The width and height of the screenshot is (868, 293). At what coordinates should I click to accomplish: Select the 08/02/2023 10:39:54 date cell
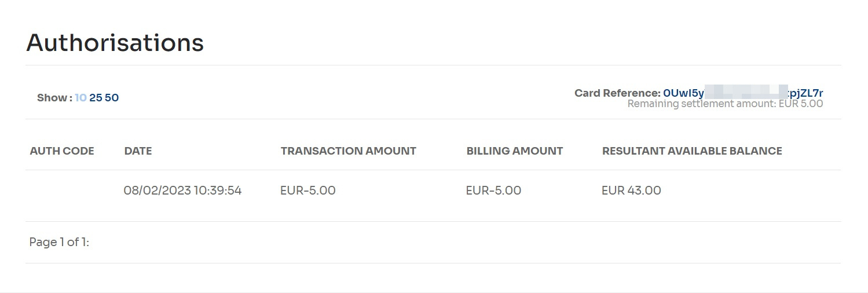pyautogui.click(x=182, y=191)
